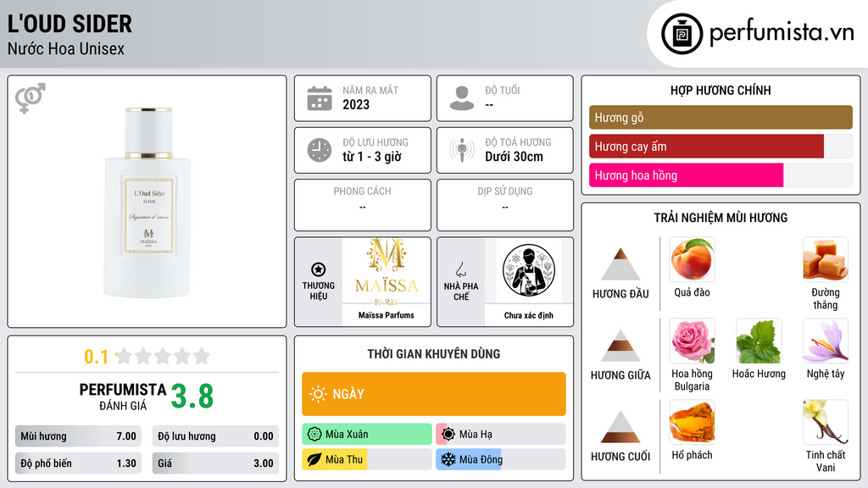
Task: Click the Dịp sử dụng card
Action: point(505,205)
